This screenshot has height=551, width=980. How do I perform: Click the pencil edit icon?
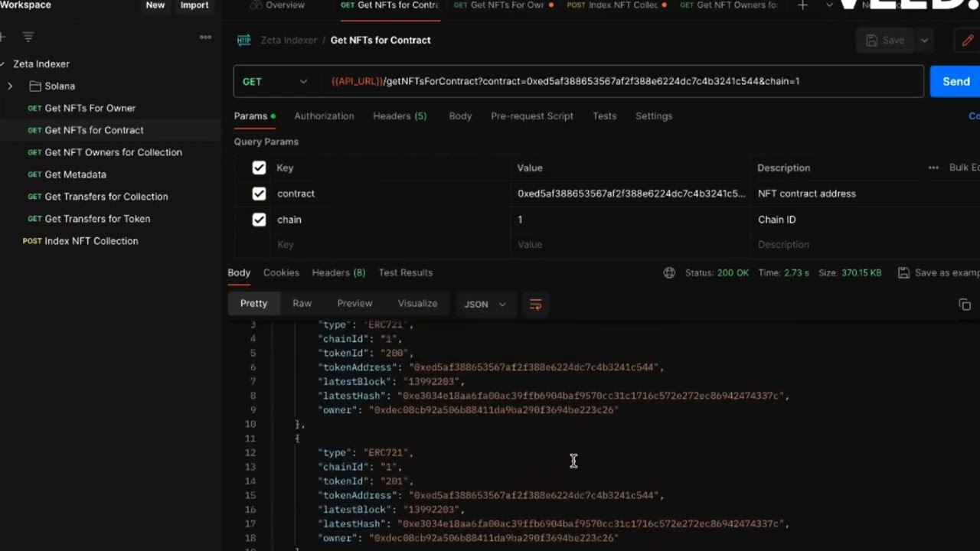click(x=968, y=41)
